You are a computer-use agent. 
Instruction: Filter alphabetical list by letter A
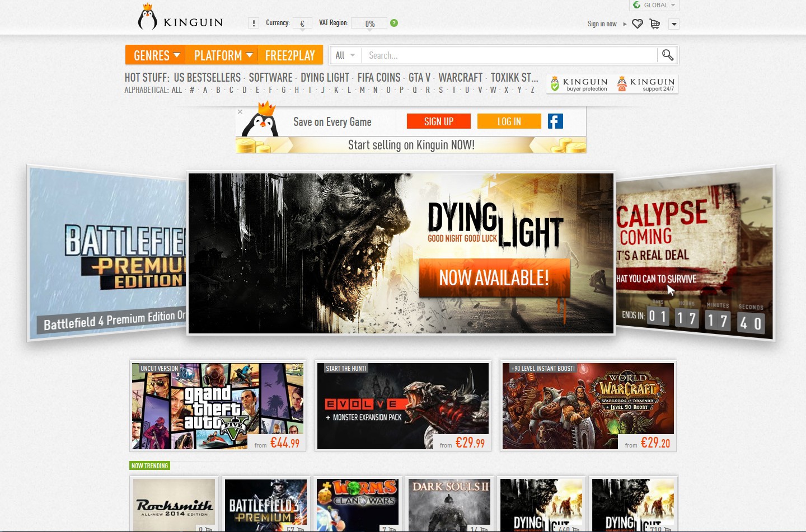pyautogui.click(x=205, y=90)
